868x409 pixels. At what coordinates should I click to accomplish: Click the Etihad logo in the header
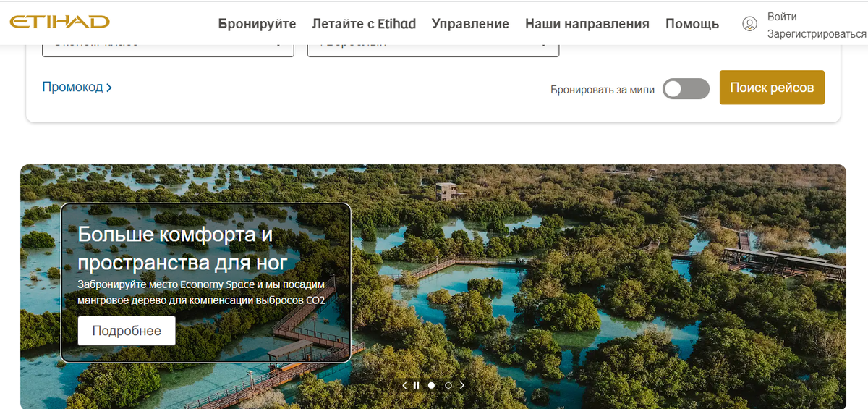tap(59, 22)
